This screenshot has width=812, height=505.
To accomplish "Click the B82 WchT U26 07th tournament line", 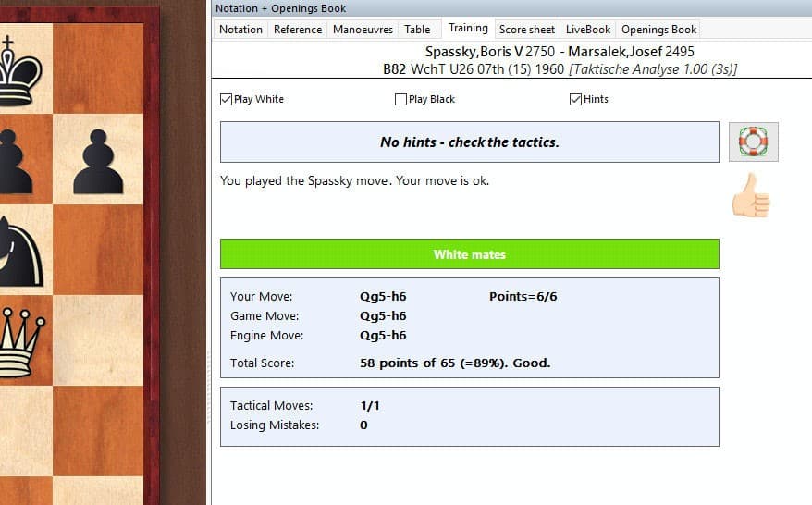I will coord(560,69).
